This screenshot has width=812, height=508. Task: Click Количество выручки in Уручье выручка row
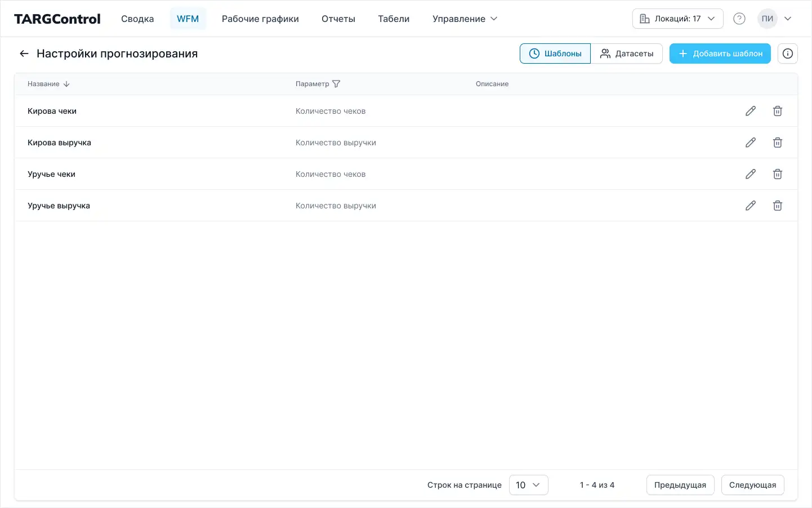[x=336, y=206]
